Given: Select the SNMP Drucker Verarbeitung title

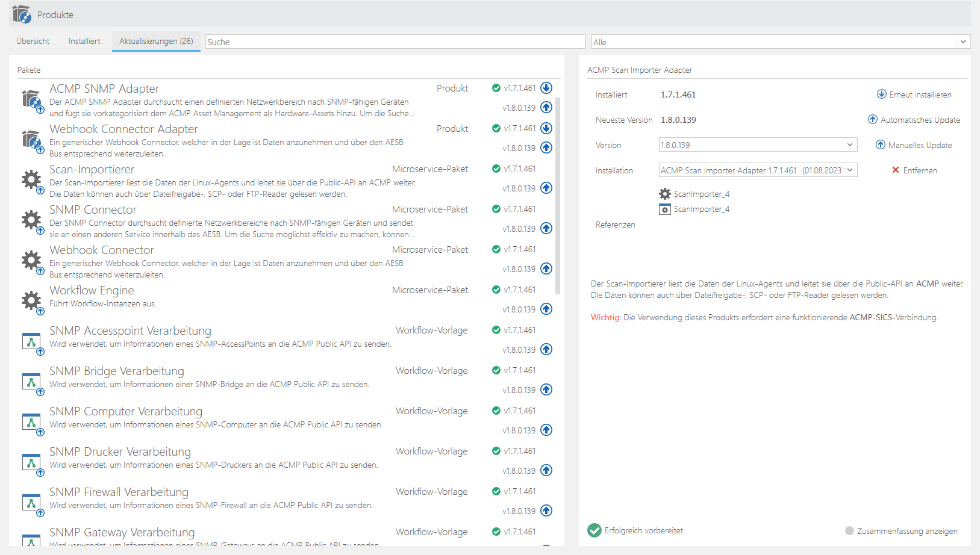Looking at the screenshot, I should point(120,451).
